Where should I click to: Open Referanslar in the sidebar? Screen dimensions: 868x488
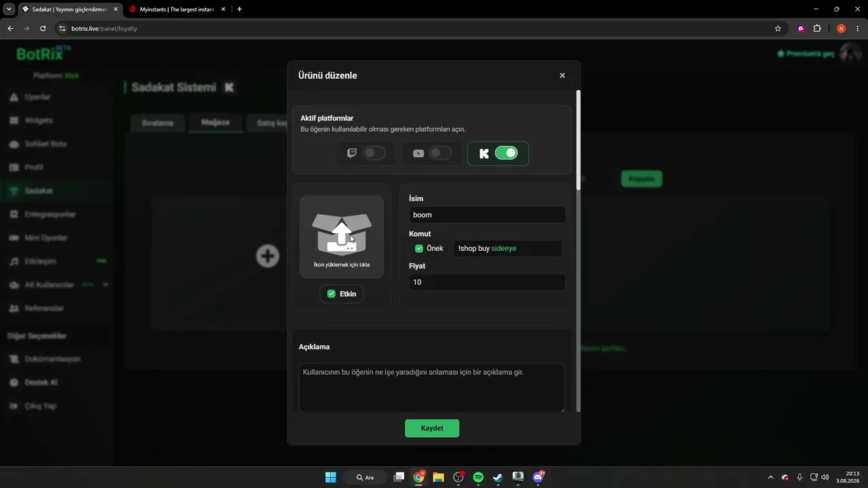44,308
